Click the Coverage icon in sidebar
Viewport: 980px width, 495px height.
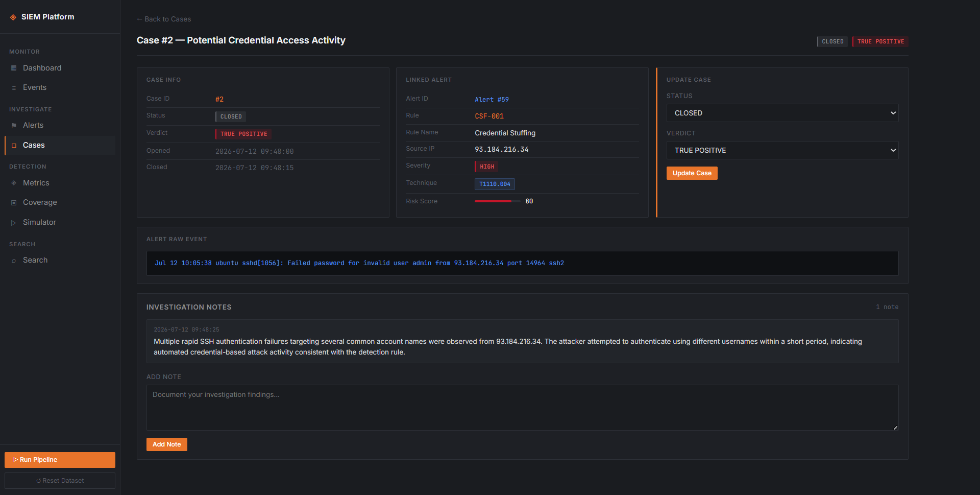pos(14,203)
